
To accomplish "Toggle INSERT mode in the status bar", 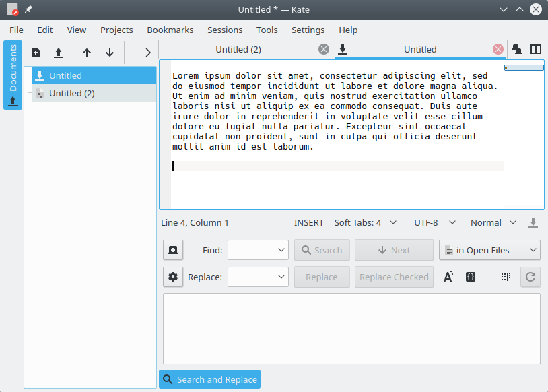I will [309, 223].
